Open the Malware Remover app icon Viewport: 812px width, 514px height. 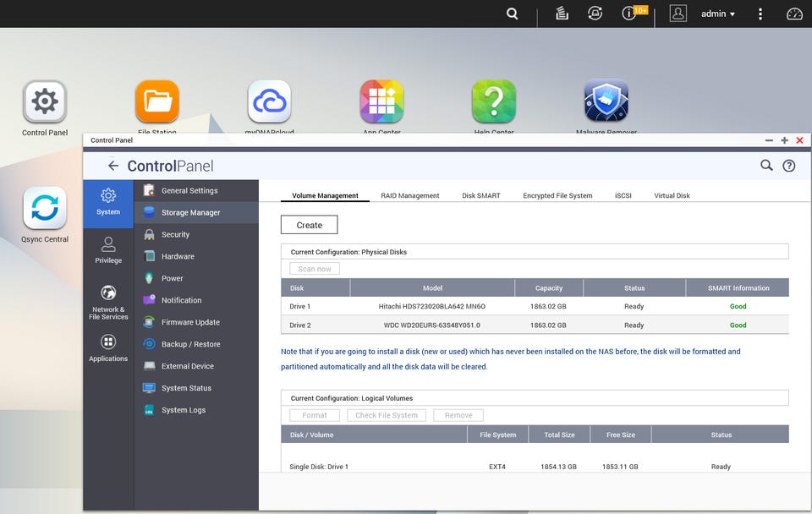606,101
